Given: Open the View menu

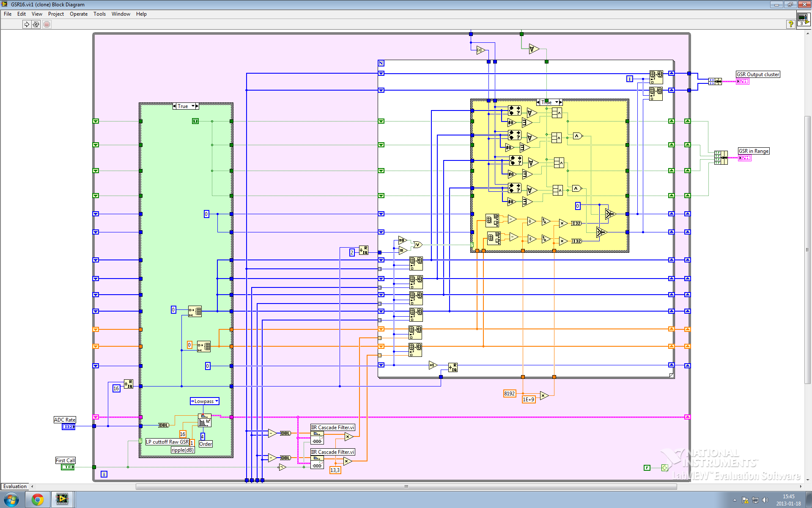Looking at the screenshot, I should 37,14.
